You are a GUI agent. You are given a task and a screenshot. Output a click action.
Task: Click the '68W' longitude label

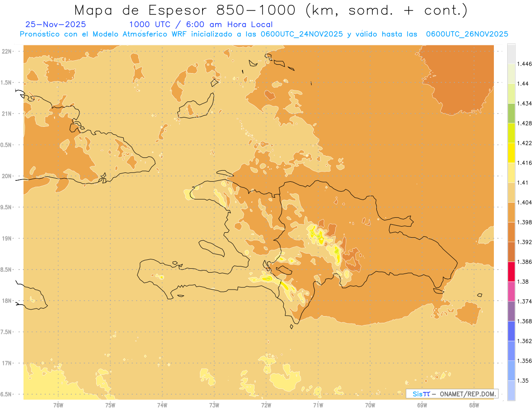(x=474, y=405)
